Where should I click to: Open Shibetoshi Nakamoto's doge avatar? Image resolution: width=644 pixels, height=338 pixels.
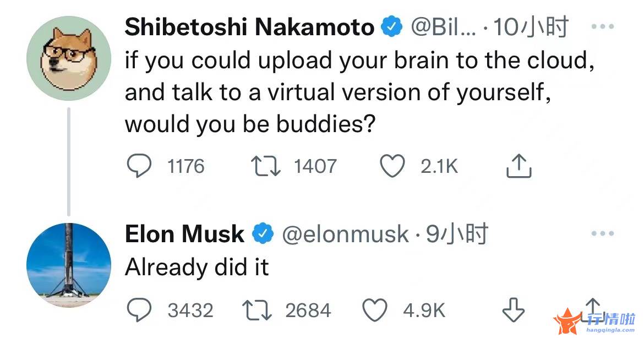click(69, 58)
